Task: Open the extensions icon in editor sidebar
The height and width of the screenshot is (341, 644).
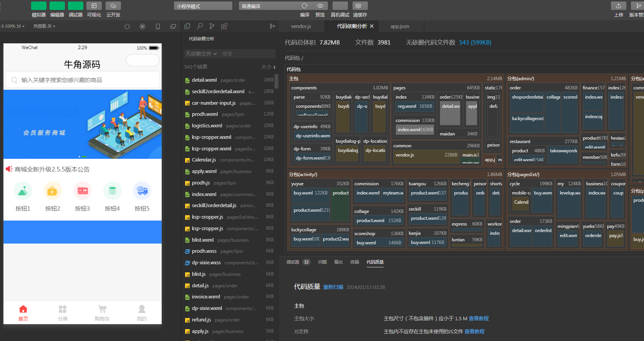Action: [x=224, y=26]
